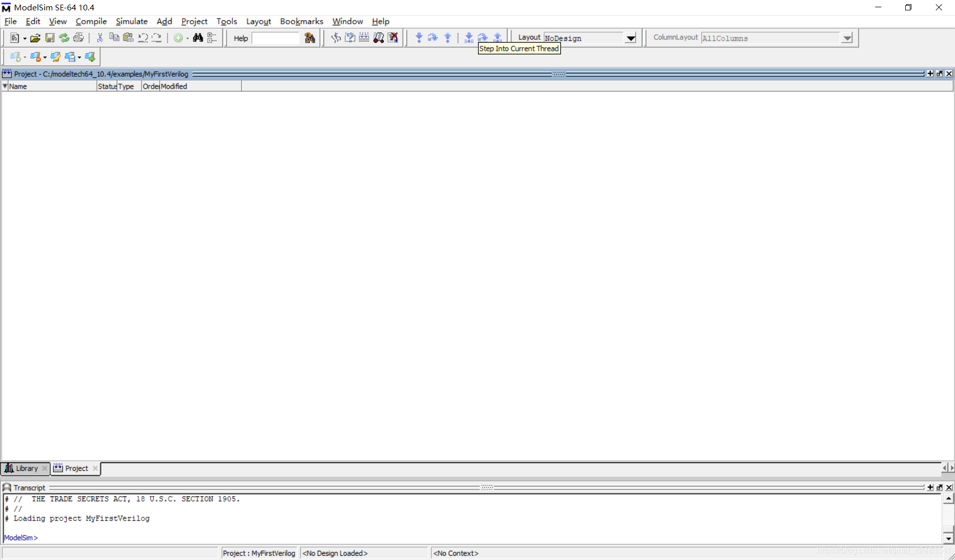955x560 pixels.
Task: Click the Compile All toolbar icon
Action: (x=364, y=38)
